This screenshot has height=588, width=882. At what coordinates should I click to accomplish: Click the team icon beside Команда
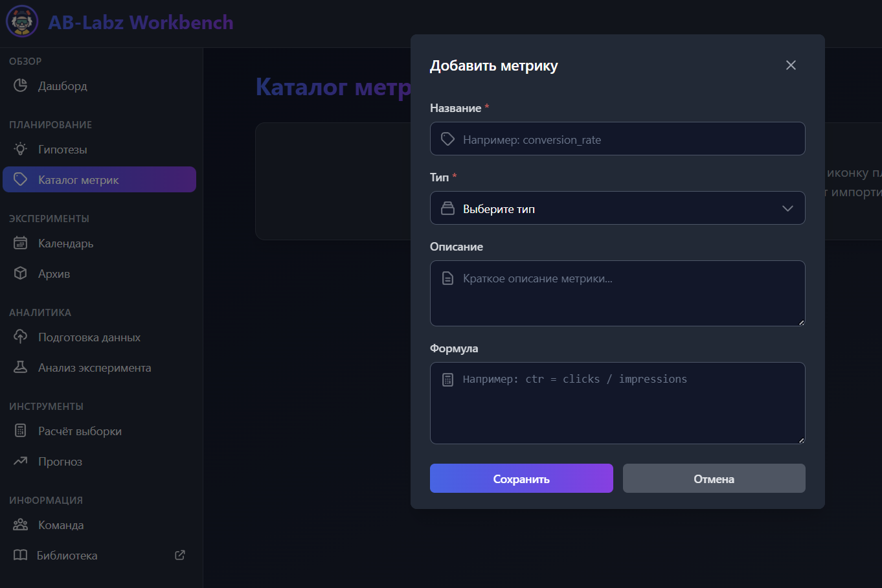pos(21,525)
